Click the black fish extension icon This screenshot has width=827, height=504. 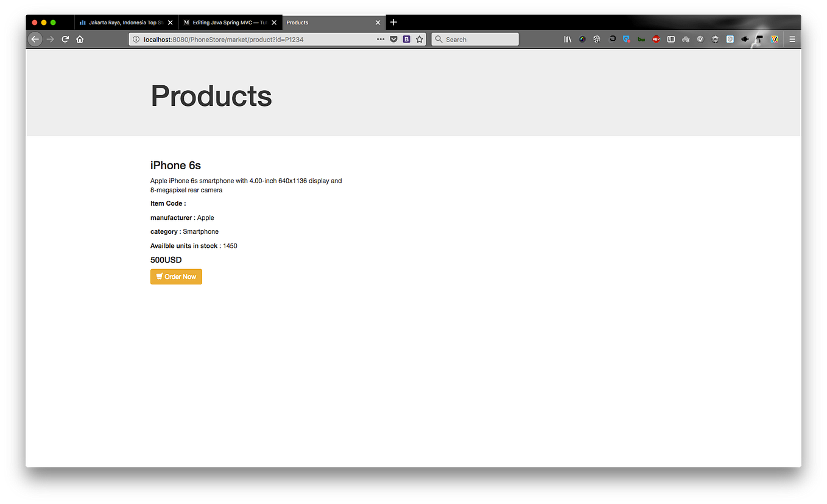click(x=745, y=39)
